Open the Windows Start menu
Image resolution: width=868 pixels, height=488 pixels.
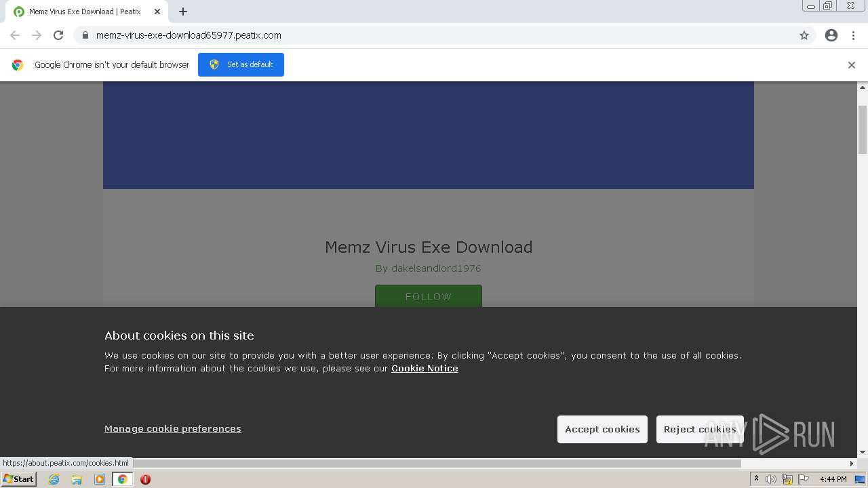point(19,479)
